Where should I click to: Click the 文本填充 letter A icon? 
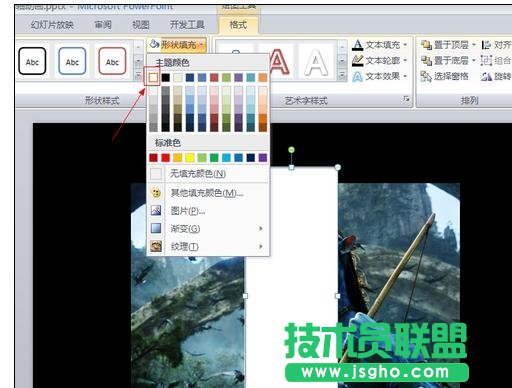[357, 44]
